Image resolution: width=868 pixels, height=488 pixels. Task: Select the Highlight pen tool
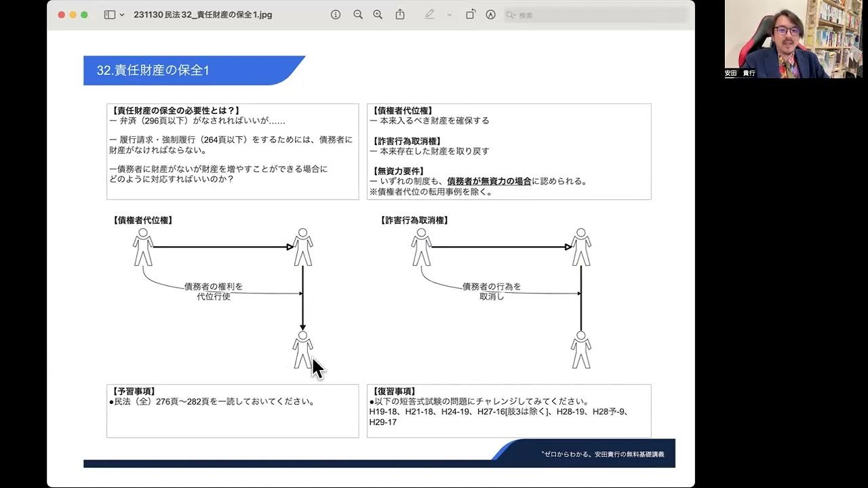(429, 15)
